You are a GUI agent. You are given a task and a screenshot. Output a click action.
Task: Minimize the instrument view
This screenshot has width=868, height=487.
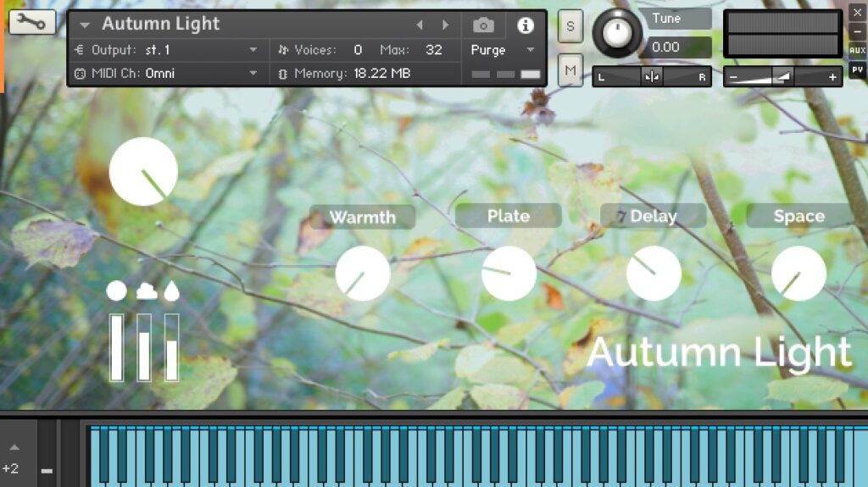[857, 31]
